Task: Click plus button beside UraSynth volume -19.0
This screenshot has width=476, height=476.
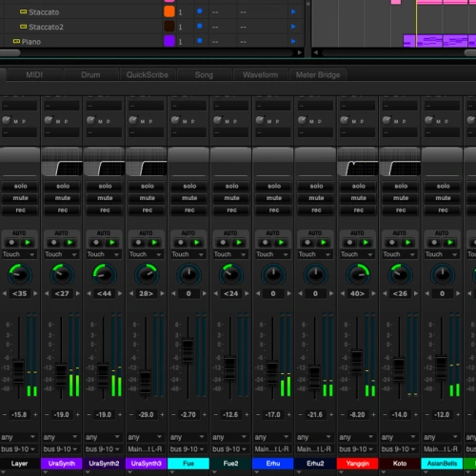Action: [x=77, y=415]
